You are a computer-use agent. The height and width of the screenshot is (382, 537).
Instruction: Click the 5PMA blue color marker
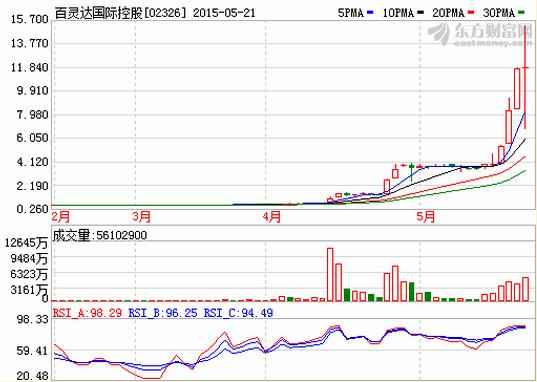(x=370, y=13)
